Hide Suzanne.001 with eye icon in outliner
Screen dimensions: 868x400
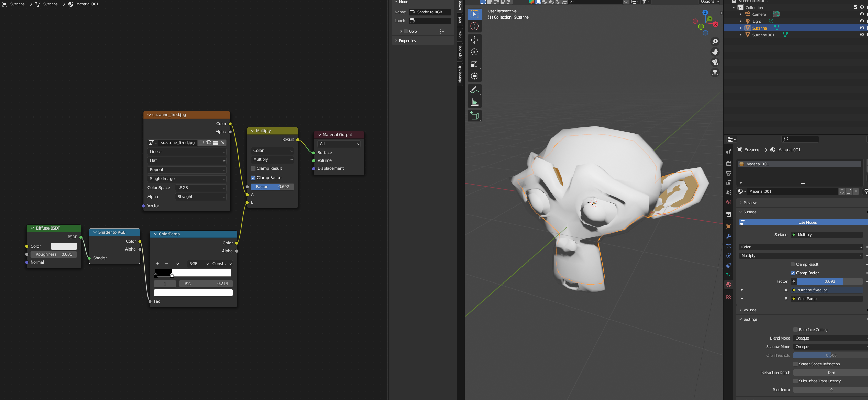tap(861, 35)
